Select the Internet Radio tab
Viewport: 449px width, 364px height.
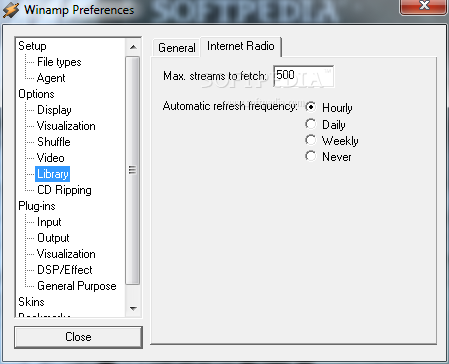(241, 46)
